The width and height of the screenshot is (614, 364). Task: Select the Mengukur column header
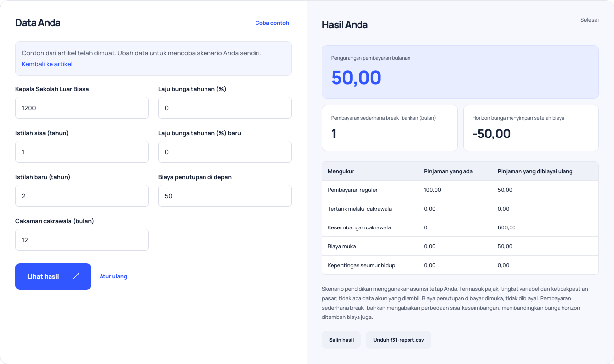pos(341,171)
